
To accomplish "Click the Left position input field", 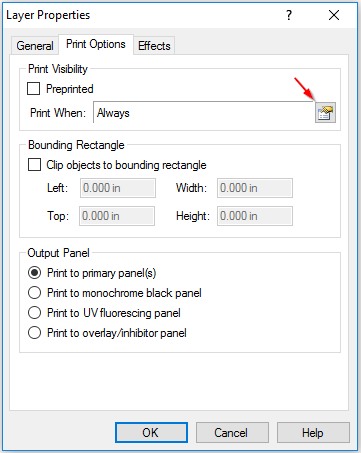I will coord(118,188).
